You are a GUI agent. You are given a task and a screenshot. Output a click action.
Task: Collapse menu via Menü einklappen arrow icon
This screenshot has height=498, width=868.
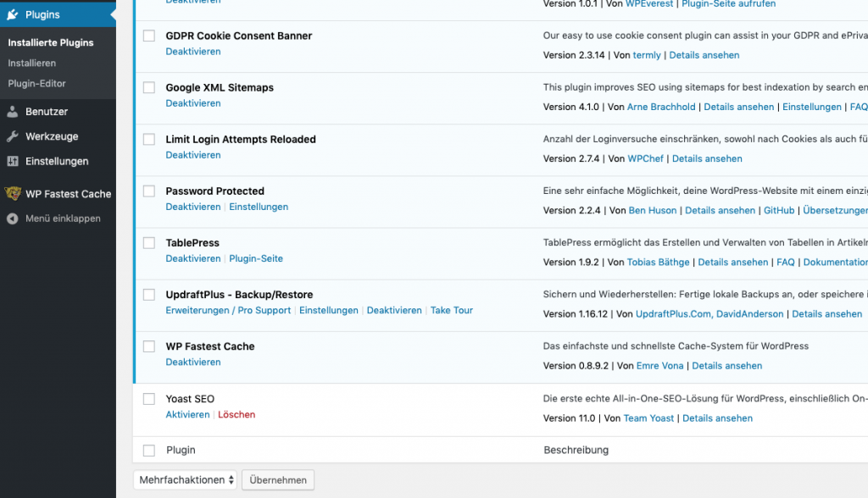point(13,219)
